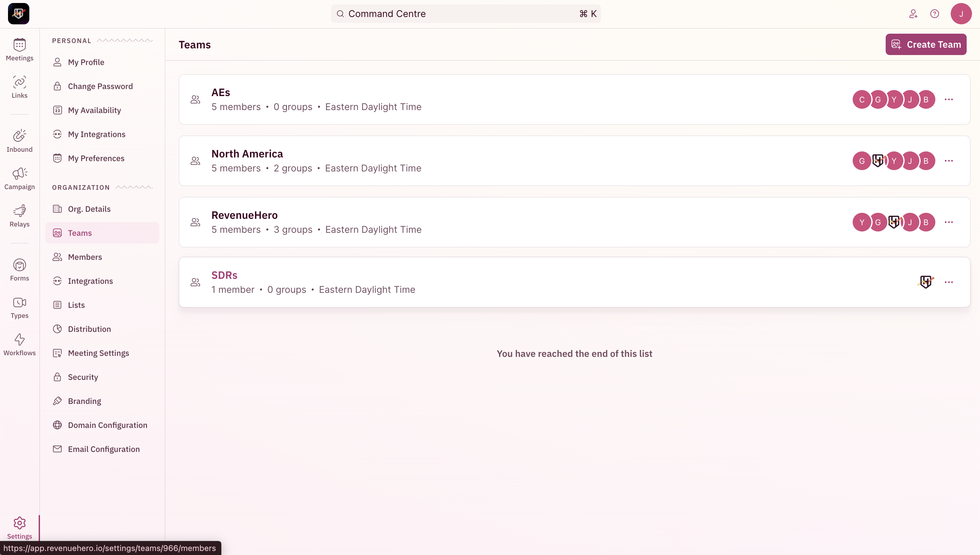
Task: Open meeting Types in the left rail
Action: coord(19,307)
